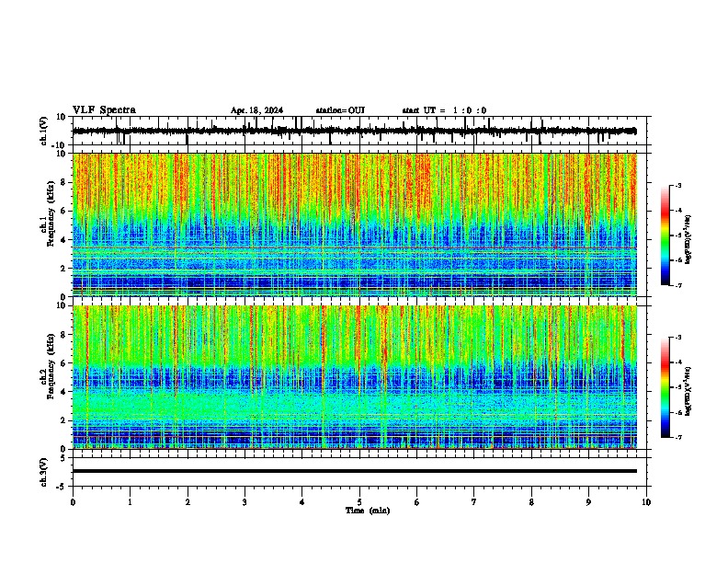
Task: Click the "8" kHz tick on the ch.1 frequency axis
Action: [x=63, y=182]
